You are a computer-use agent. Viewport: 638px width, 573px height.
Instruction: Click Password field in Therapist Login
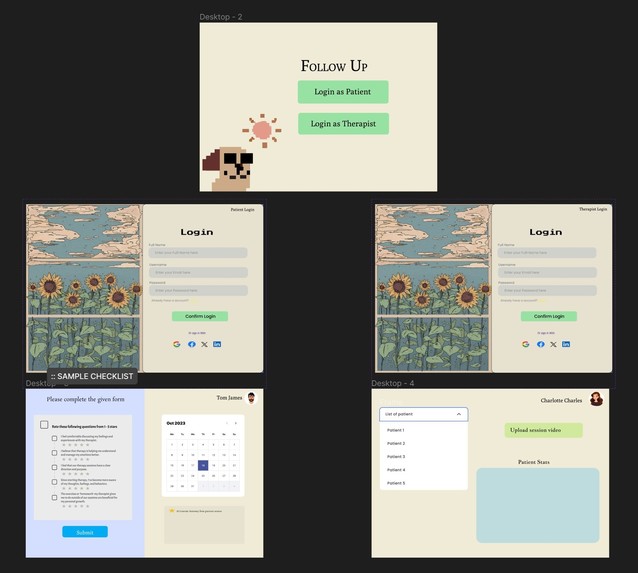pyautogui.click(x=547, y=290)
